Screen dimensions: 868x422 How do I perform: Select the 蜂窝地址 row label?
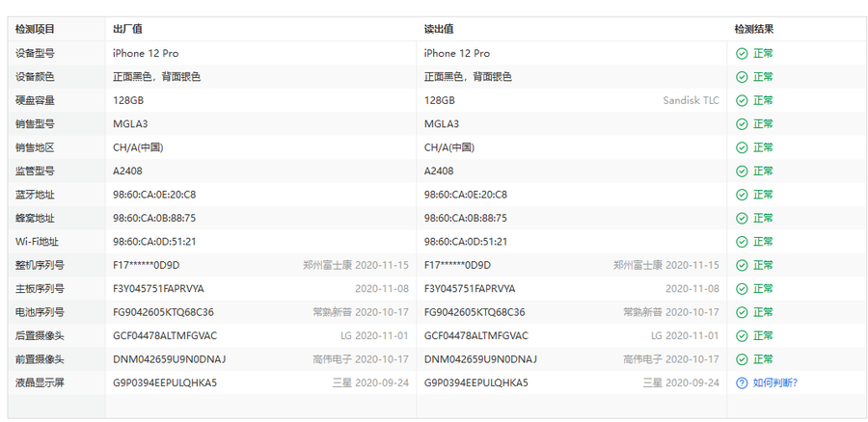(x=35, y=218)
